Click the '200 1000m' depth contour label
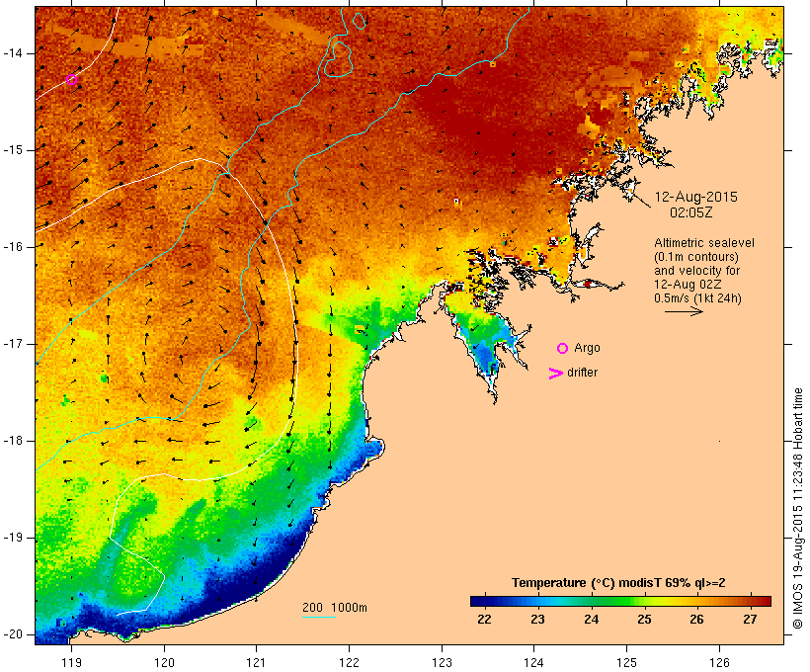This screenshot has height=672, width=810. (x=335, y=608)
